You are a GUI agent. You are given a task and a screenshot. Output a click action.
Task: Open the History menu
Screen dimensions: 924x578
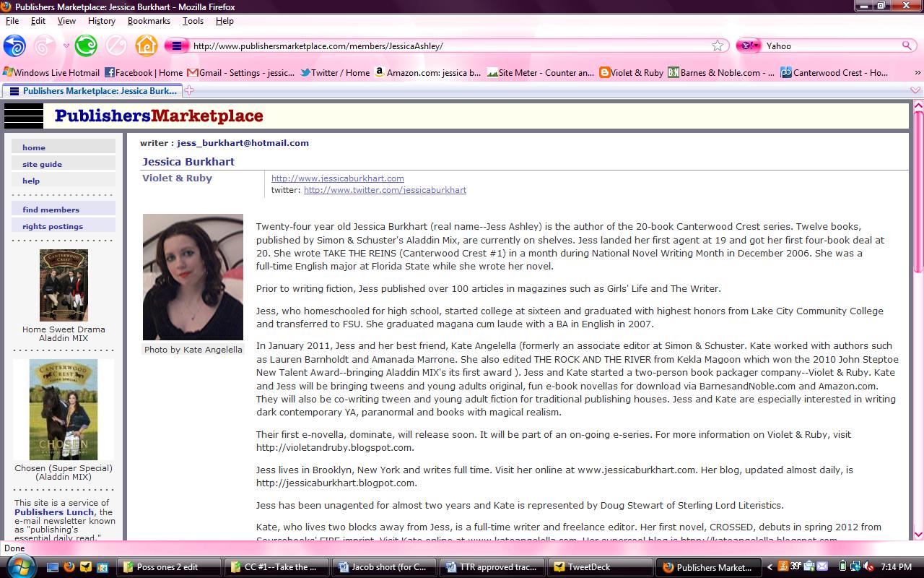pyautogui.click(x=102, y=21)
